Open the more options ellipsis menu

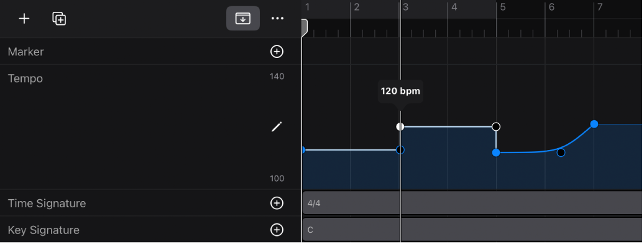277,19
